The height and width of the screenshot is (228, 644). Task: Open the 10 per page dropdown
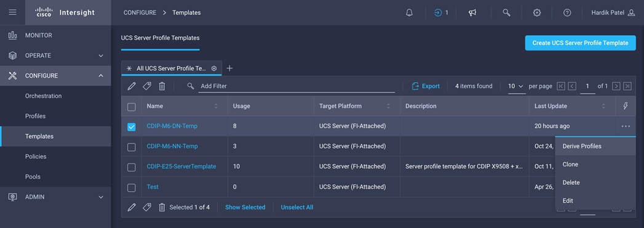tap(516, 86)
